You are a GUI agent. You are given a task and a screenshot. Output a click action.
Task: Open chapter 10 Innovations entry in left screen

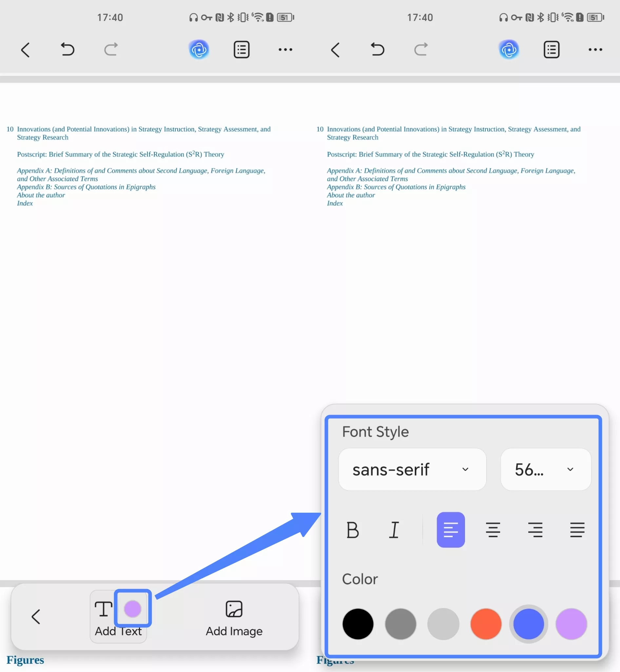point(139,133)
